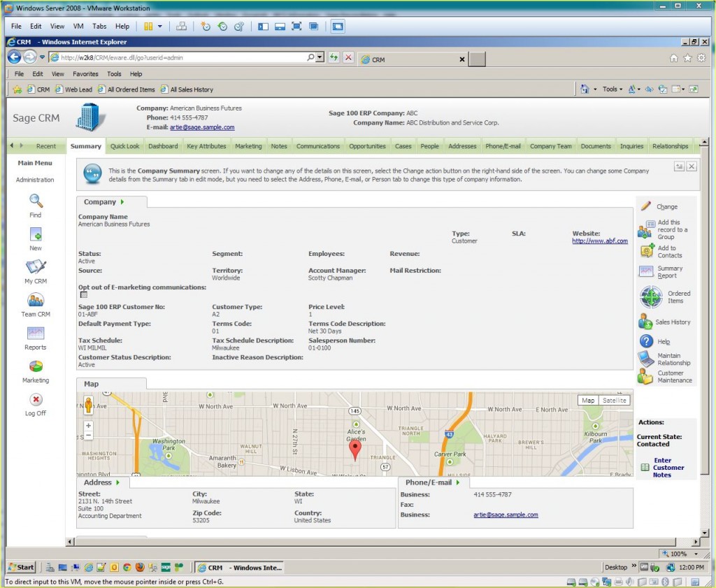Click the map zoom in plus control
The height and width of the screenshot is (588, 716).
coord(88,425)
